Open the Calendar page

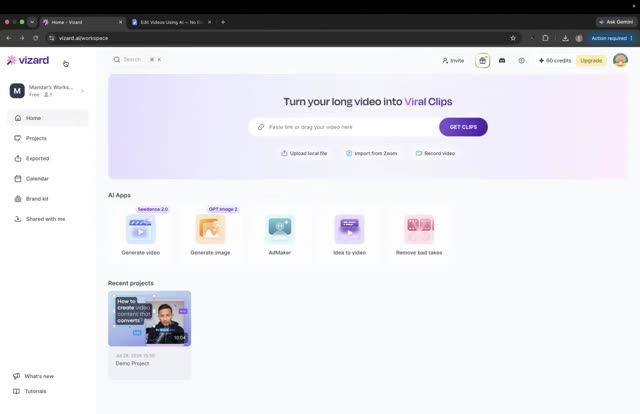click(48, 178)
